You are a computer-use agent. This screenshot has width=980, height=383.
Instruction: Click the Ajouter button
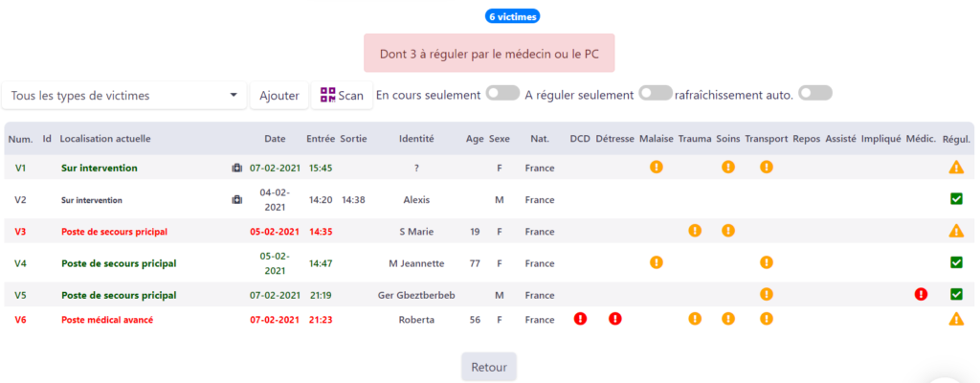coord(279,96)
